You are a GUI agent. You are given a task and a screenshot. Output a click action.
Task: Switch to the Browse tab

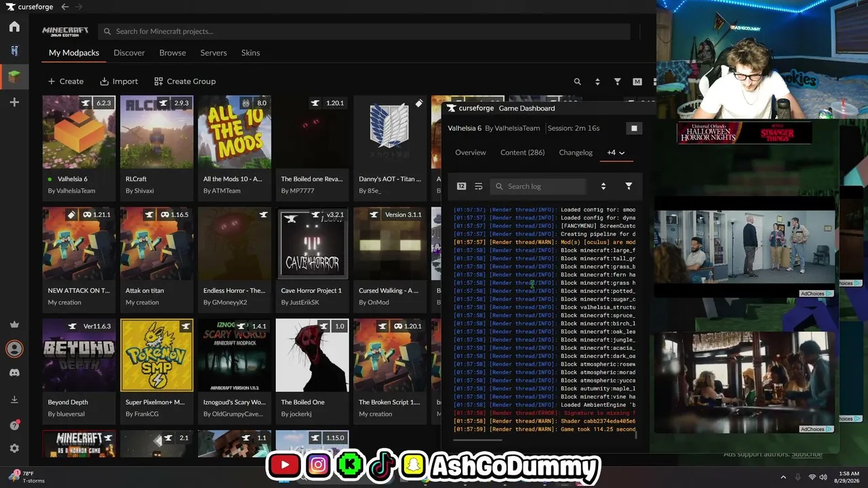coord(172,53)
